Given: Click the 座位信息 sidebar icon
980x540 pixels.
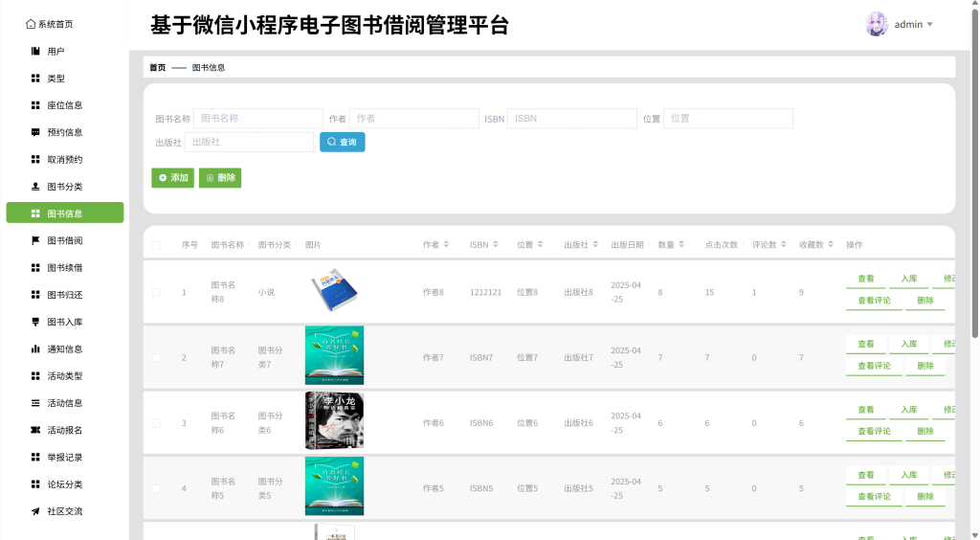Looking at the screenshot, I should [x=35, y=105].
